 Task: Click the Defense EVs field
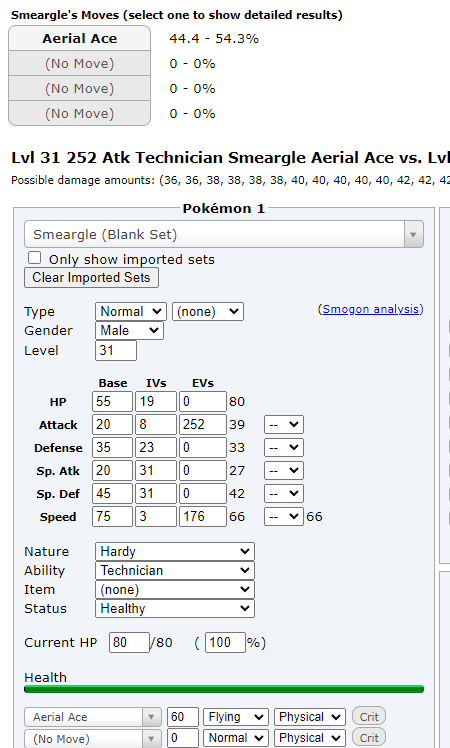pyautogui.click(x=202, y=447)
